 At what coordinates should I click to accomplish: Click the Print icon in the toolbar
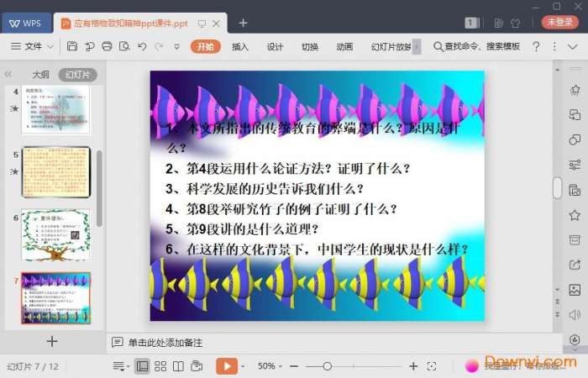point(107,46)
